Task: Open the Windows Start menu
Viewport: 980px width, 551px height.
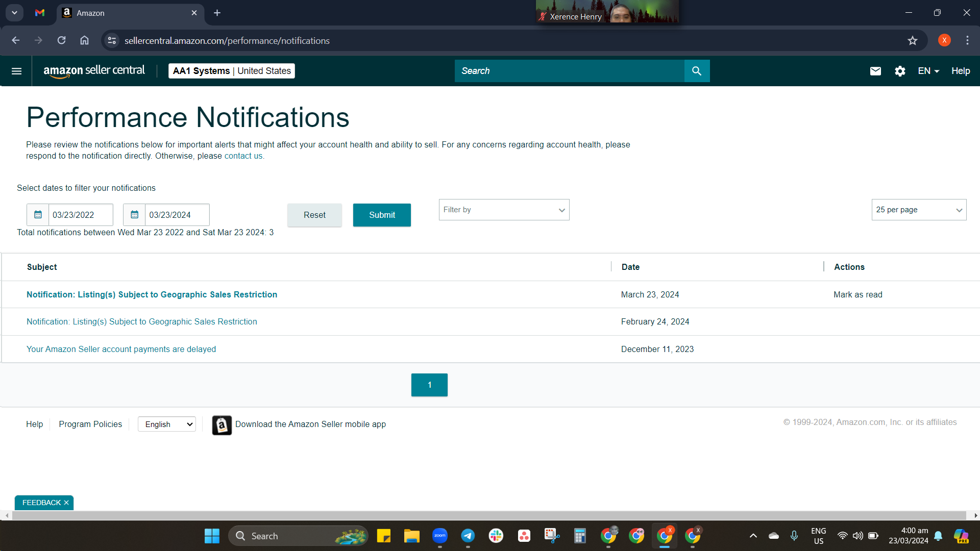Action: (212, 536)
